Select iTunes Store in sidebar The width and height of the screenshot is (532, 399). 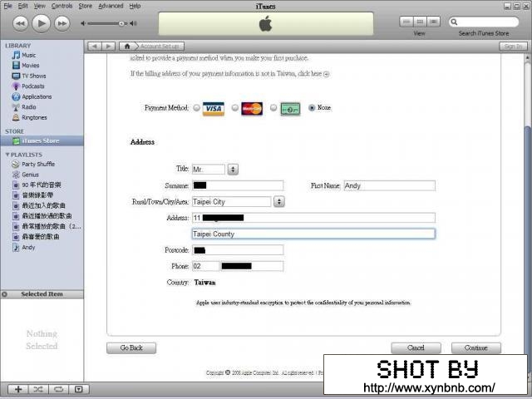coord(42,140)
